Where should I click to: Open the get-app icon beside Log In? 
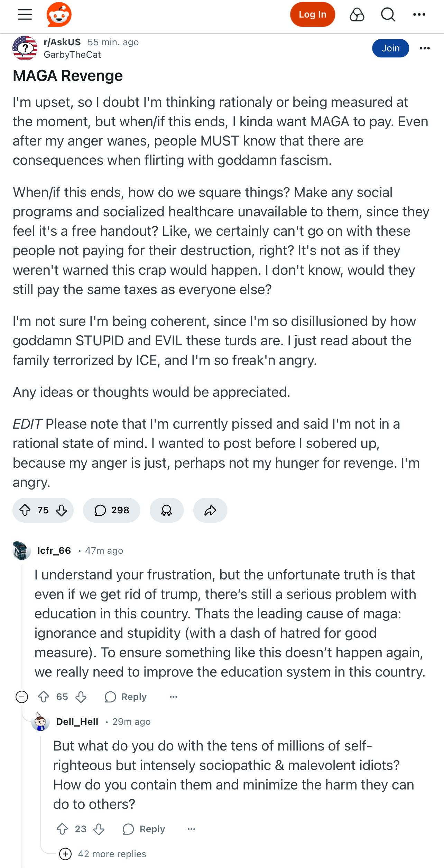click(357, 15)
